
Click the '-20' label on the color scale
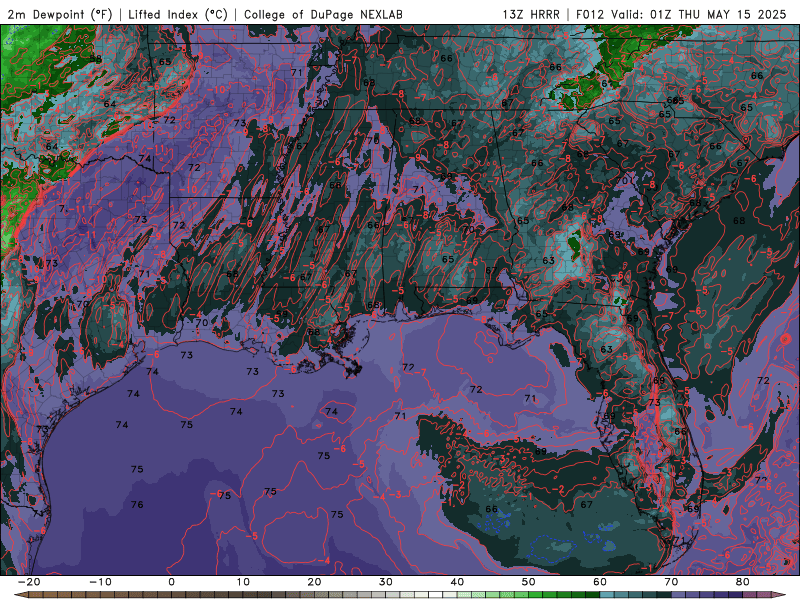tap(29, 582)
